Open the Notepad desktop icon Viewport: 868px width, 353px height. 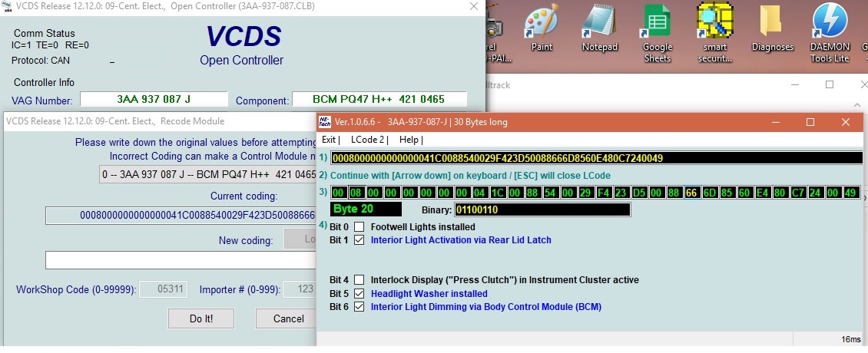click(599, 28)
